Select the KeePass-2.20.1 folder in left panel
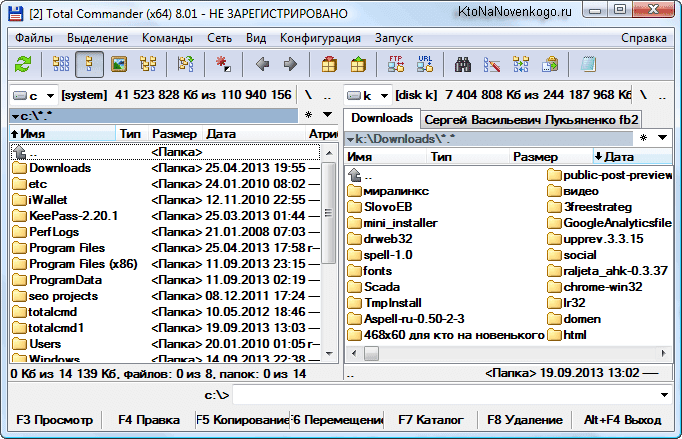 tap(165, 216)
